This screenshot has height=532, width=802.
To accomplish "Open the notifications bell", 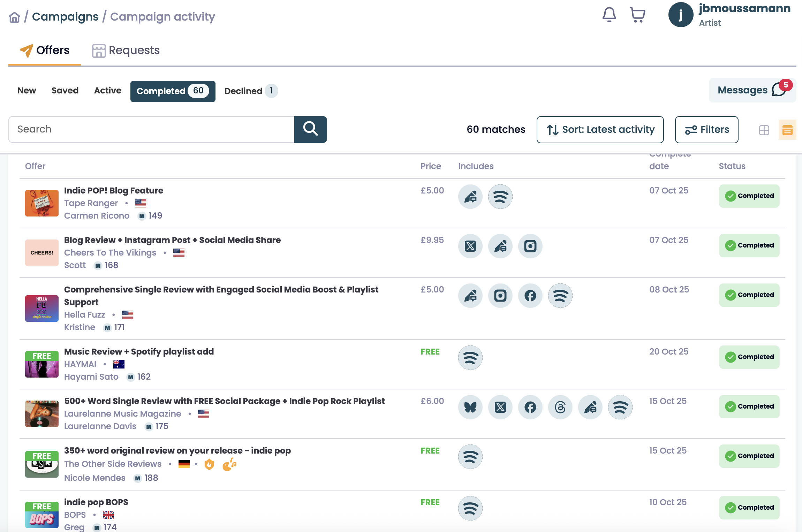I will (x=609, y=15).
